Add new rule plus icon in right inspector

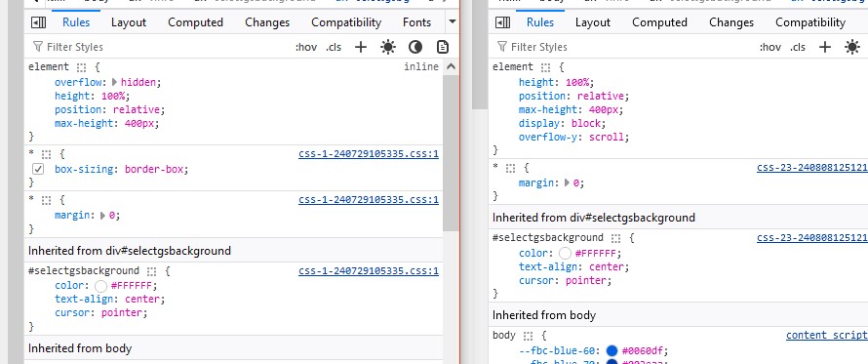pos(825,47)
